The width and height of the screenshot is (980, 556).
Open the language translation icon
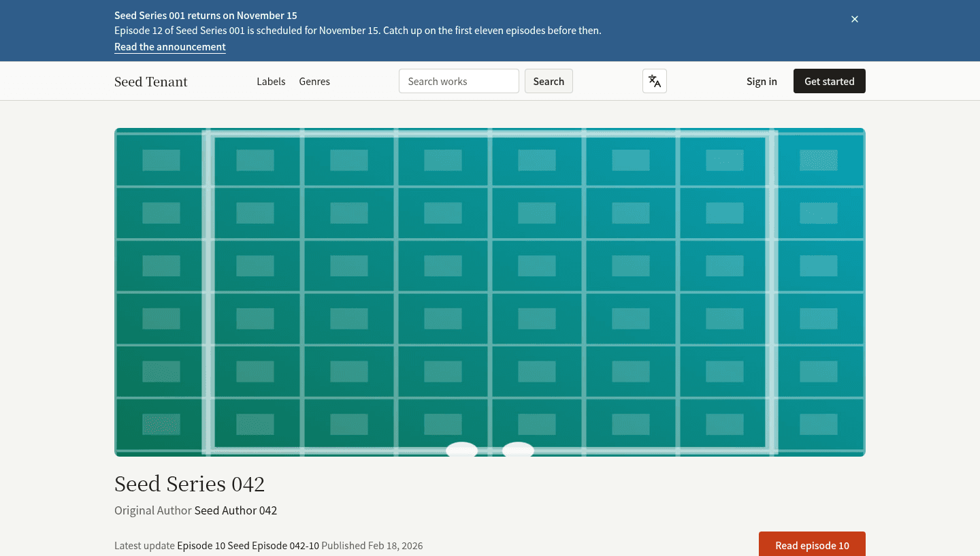click(654, 81)
